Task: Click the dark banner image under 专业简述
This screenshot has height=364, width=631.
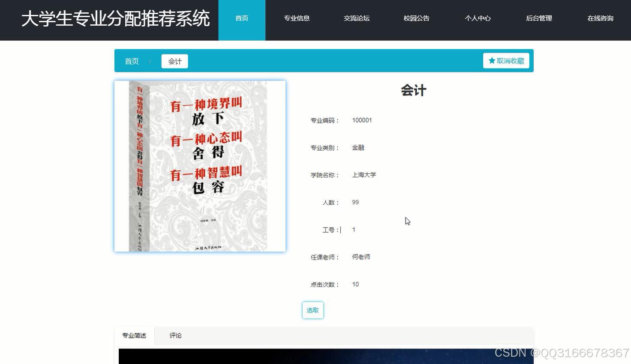Action: click(x=326, y=356)
